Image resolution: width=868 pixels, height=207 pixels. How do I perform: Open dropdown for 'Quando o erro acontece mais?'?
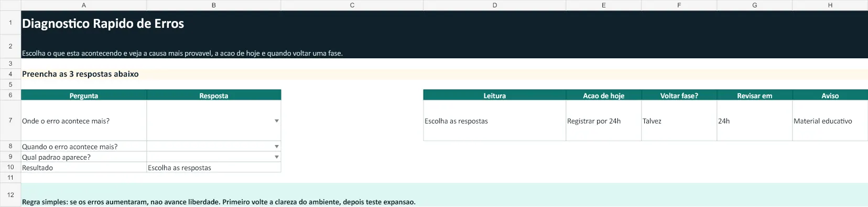277,147
